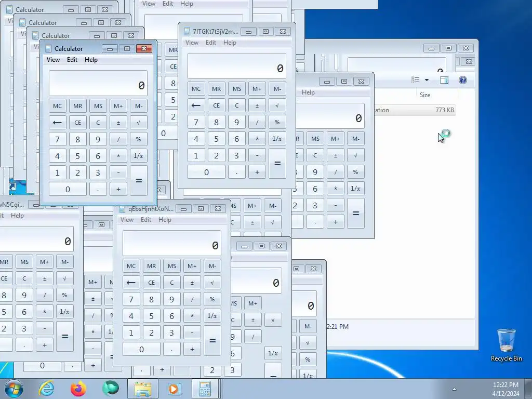The height and width of the screenshot is (399, 532).
Task: Click equals key in front Calculator
Action: [x=139, y=180]
